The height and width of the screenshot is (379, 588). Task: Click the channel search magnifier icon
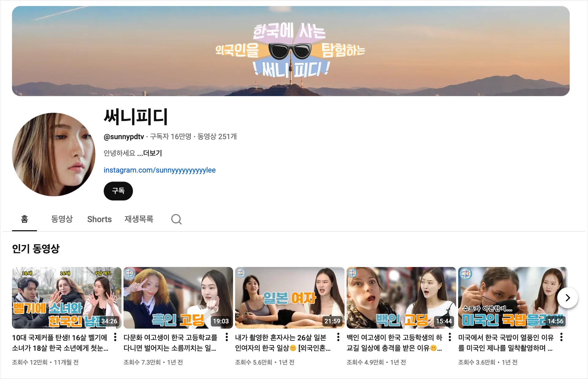click(176, 219)
